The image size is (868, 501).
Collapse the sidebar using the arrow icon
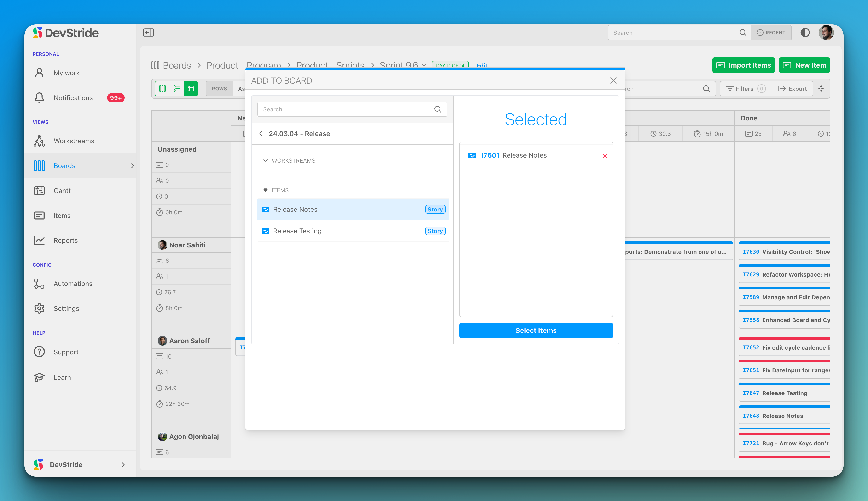[x=148, y=32]
